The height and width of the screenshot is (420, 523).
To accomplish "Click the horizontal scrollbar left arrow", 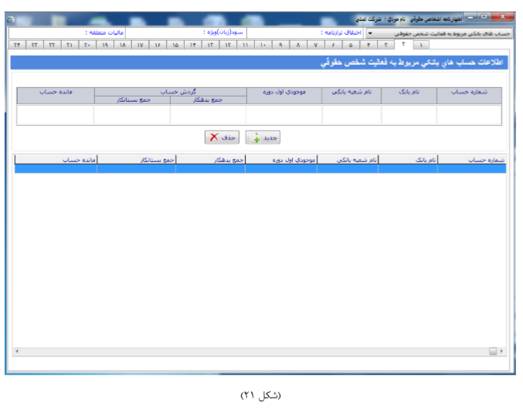I will pos(17,351).
